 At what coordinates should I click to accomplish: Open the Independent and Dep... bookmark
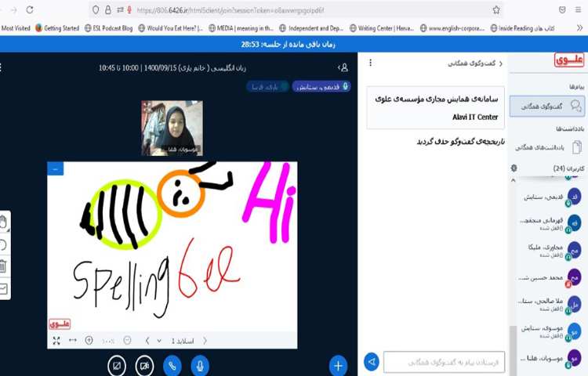tap(311, 28)
